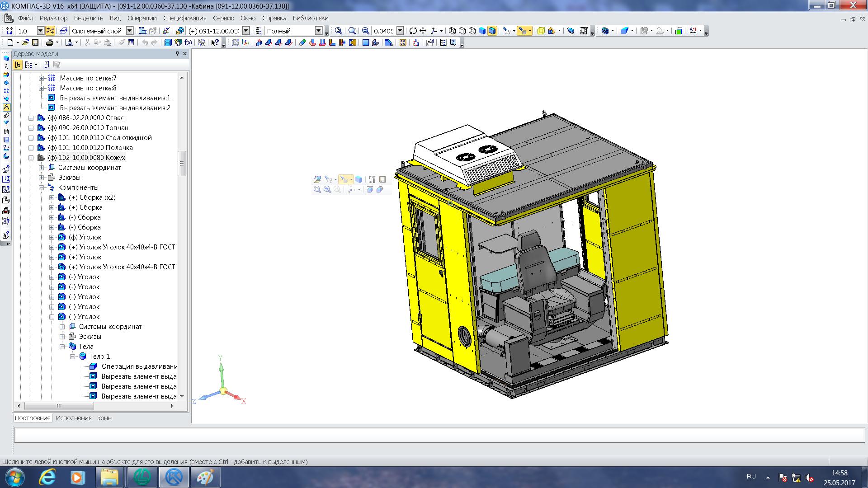Switch to the Исполнения tab
Viewport: 868px width, 488px height.
click(74, 418)
